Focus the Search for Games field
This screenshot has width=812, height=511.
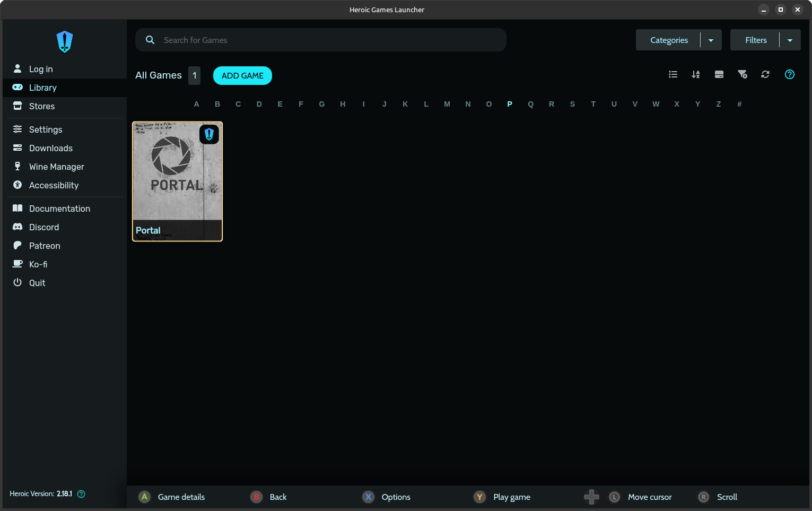321,40
